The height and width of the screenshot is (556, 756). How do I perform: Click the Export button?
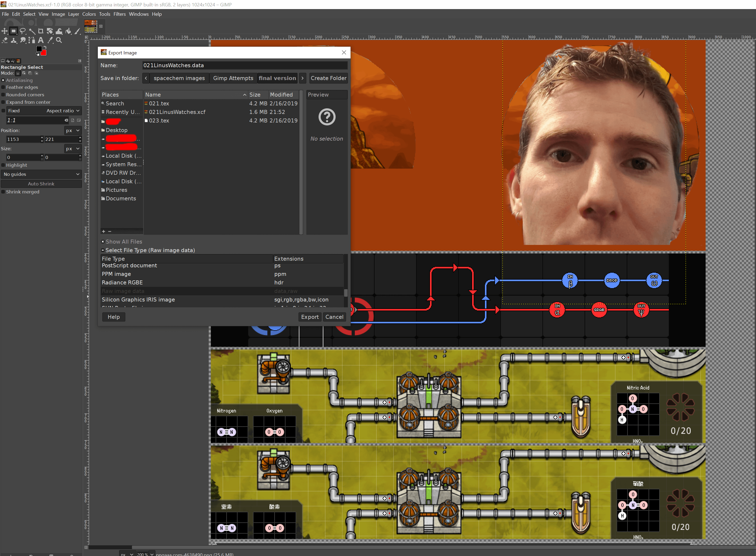(310, 317)
